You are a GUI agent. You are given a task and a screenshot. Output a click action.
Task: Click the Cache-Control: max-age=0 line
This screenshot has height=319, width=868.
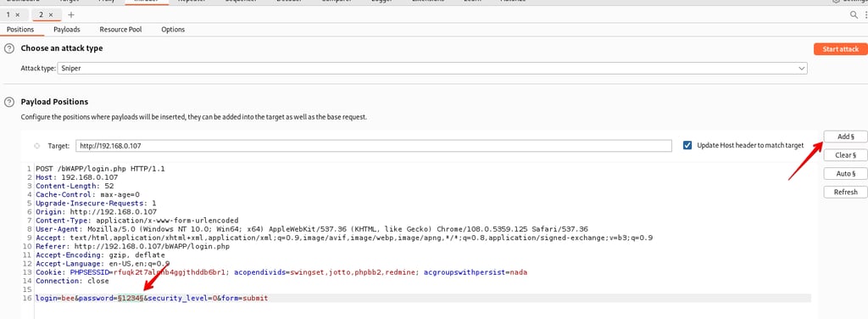[x=87, y=194]
